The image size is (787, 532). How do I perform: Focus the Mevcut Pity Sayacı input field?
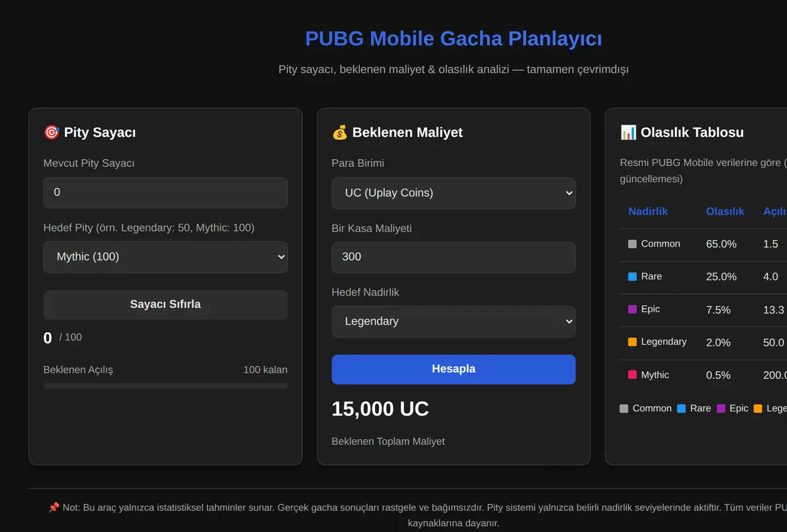pos(165,193)
